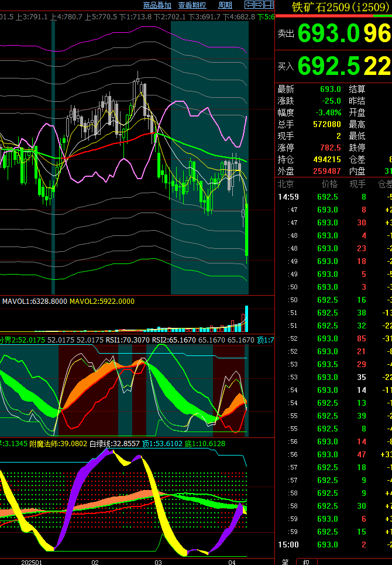Click the 昨结 label
Viewport: 392px width, 565px height.
pyautogui.click(x=357, y=101)
